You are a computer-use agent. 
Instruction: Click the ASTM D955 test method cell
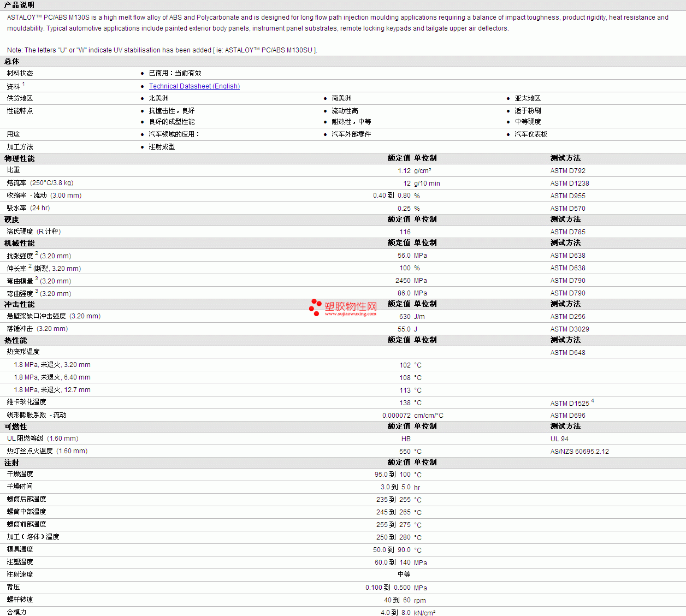click(x=568, y=196)
